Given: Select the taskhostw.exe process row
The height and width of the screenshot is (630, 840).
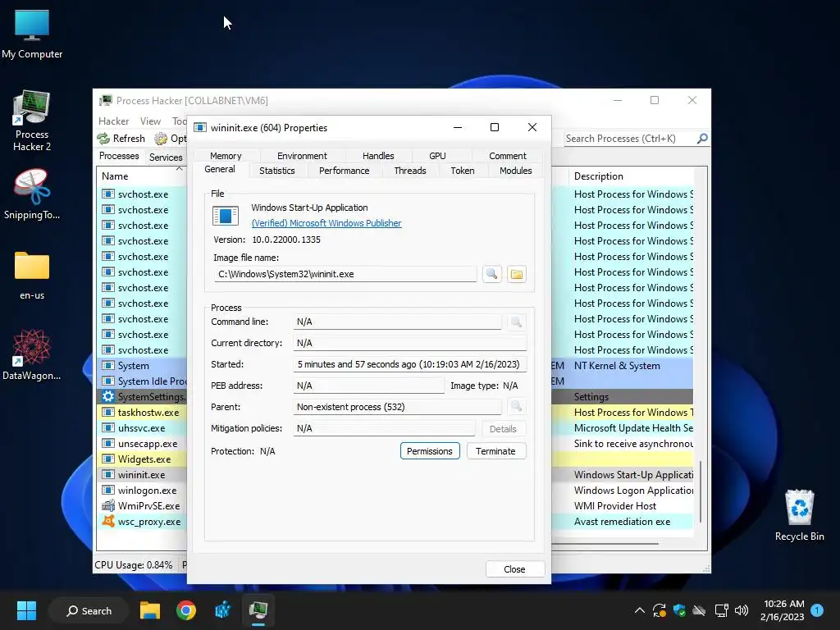Looking at the screenshot, I should (143, 413).
